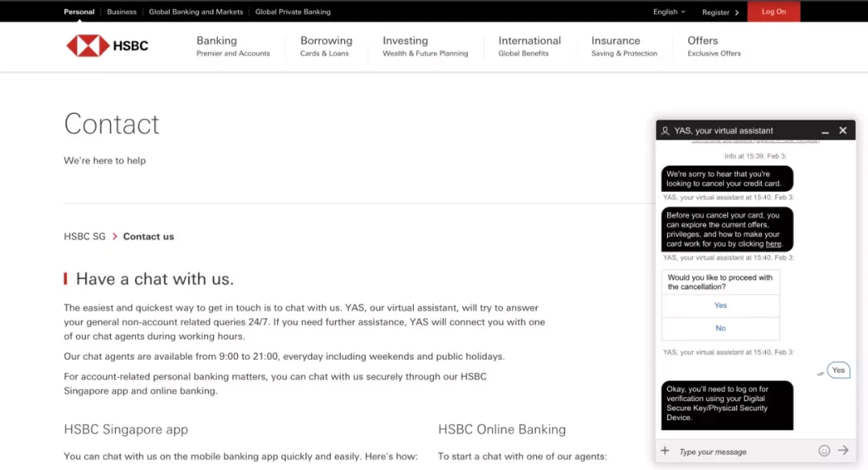Focus the Type your message field
868x470 pixels.
pyautogui.click(x=744, y=452)
